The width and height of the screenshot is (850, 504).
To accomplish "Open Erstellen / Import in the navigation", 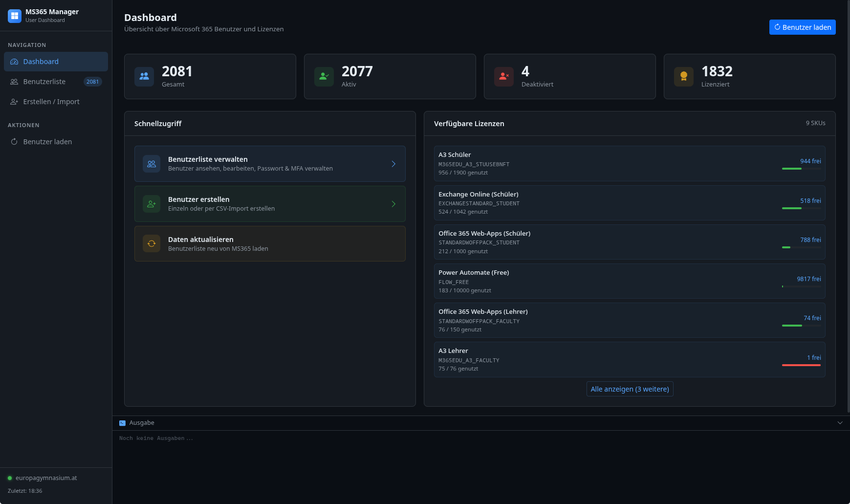I will click(x=56, y=102).
